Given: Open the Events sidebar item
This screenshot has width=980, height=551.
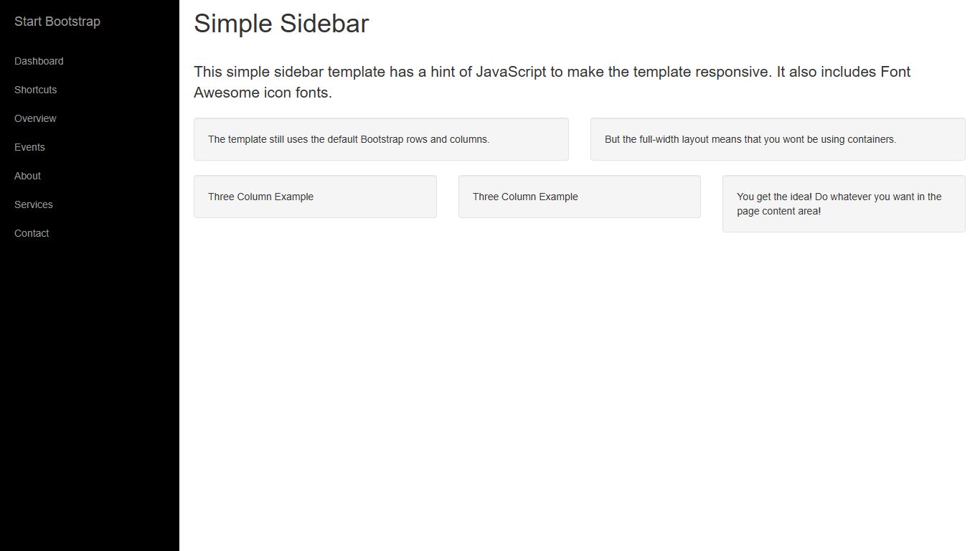Looking at the screenshot, I should [x=29, y=147].
